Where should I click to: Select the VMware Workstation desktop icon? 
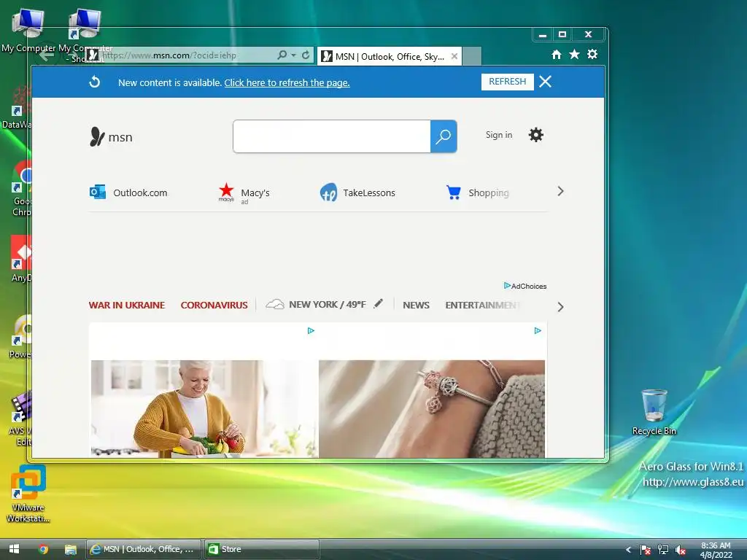pos(28,494)
